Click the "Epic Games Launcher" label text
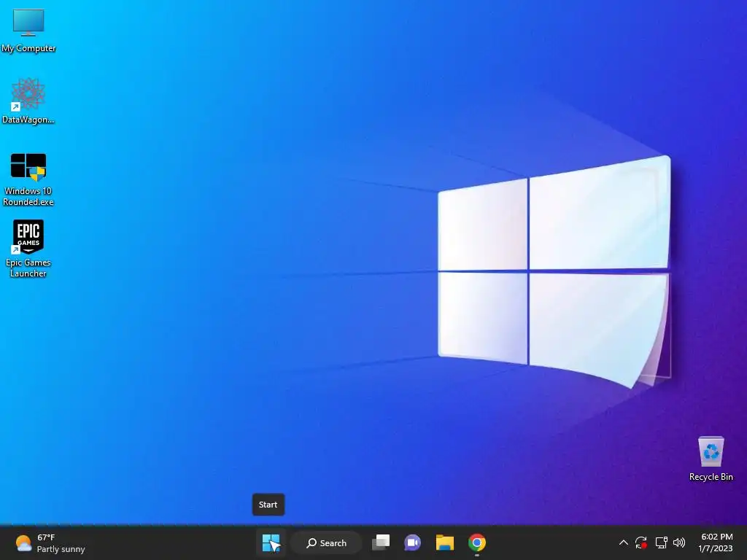This screenshot has width=747, height=560. (x=28, y=268)
